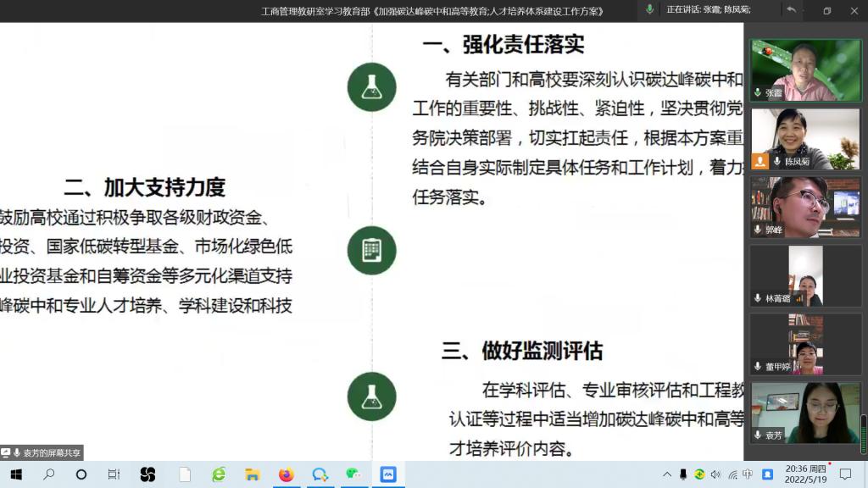The image size is (868, 488).
Task: Expand the hidden system tray icons
Action: tap(667, 474)
